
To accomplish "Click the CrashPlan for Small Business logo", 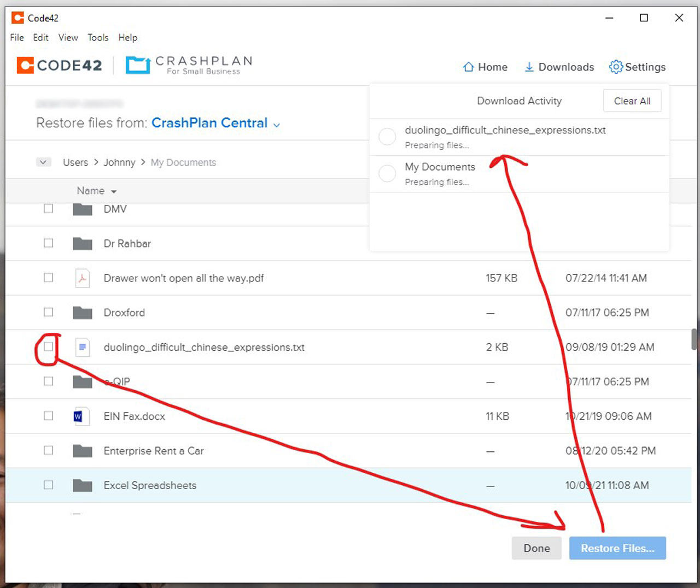I will click(188, 64).
